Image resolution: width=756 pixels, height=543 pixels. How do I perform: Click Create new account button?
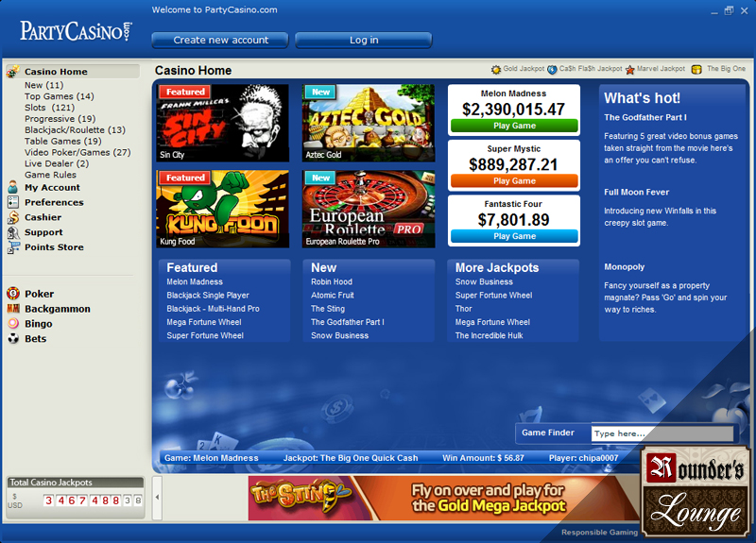click(x=220, y=40)
